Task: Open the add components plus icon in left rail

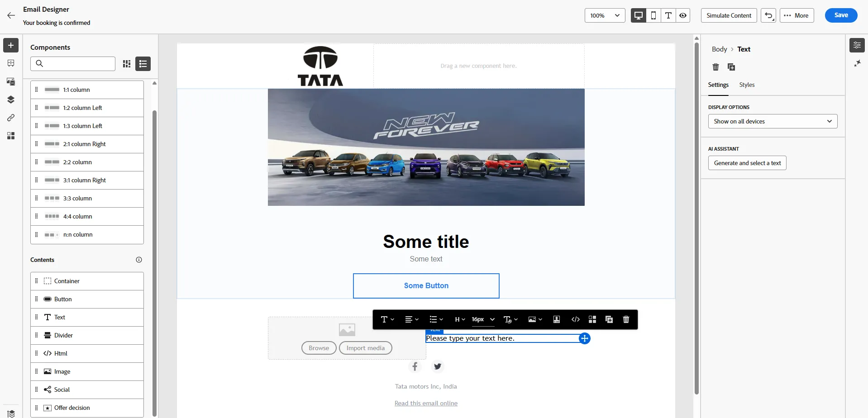Action: tap(11, 45)
